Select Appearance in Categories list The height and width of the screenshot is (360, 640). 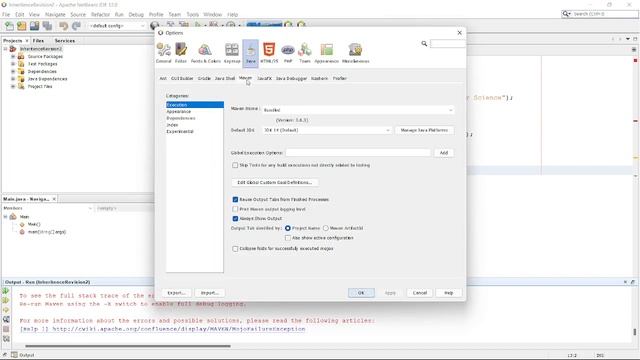coord(179,111)
